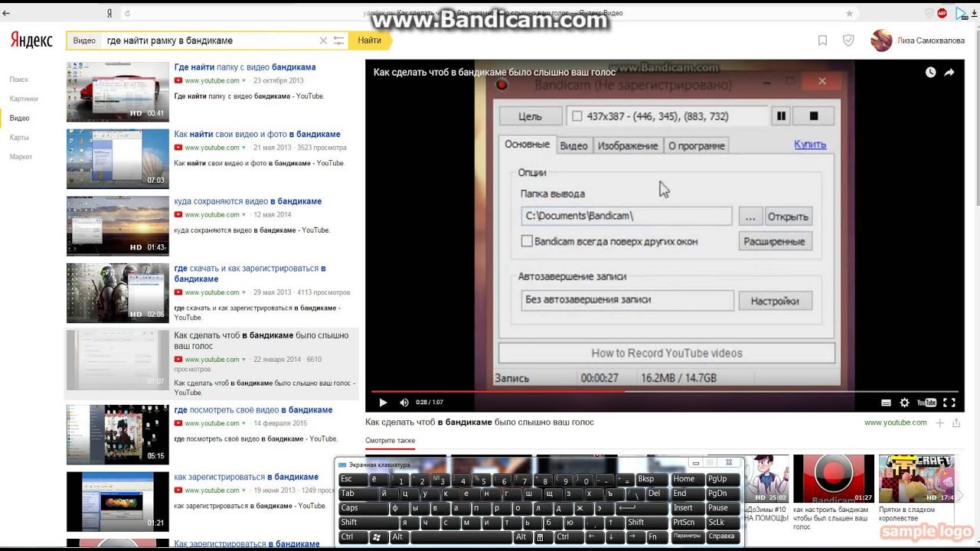Open 'куда сохраняются видео в бандикаме' result
The height and width of the screenshot is (551, 980).
click(248, 202)
